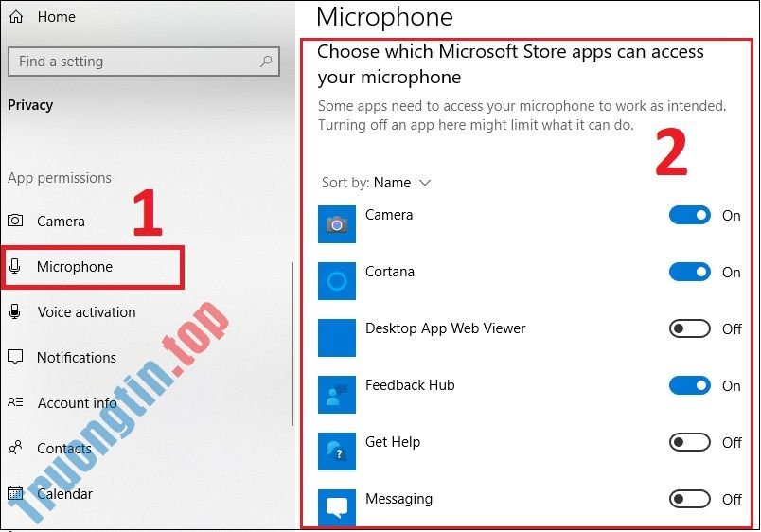Click the Desktop App Web Viewer tile
761x532 pixels.
tap(337, 338)
